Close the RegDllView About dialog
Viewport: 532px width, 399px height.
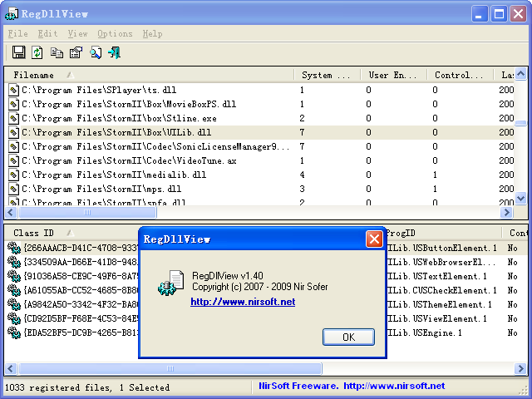click(374, 239)
